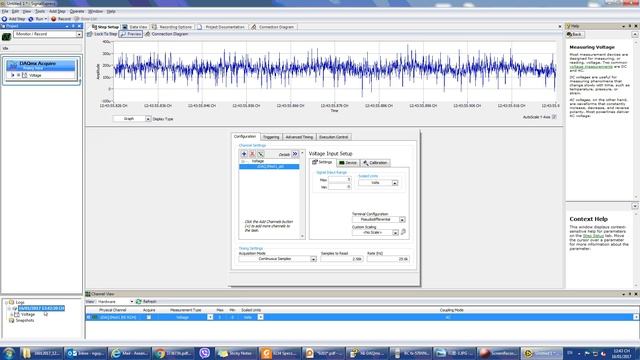
Task: Expand the Voltage output under DAQmx Acquire
Action: point(13,76)
